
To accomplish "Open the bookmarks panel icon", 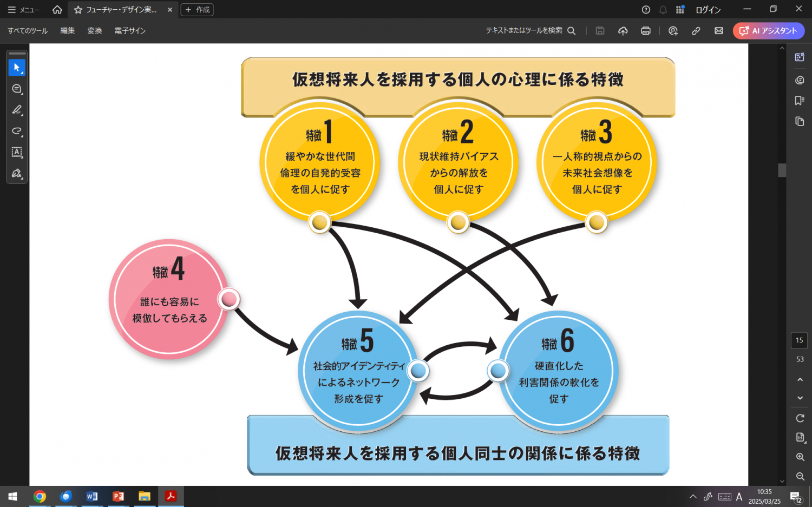I will point(799,101).
